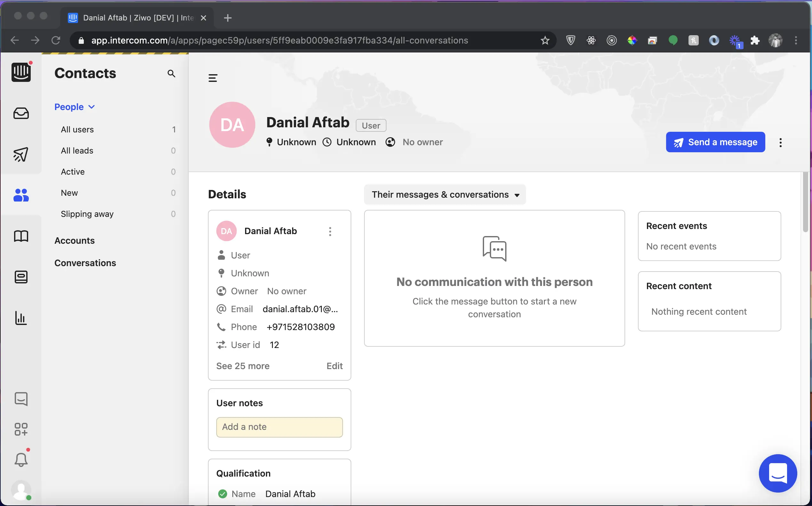Bookmark the page with the star icon
Image resolution: width=812 pixels, height=506 pixels.
click(x=545, y=41)
